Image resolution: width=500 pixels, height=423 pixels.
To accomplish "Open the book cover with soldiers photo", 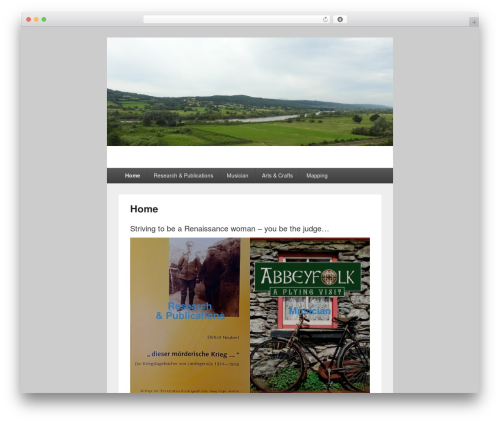I will tap(190, 315).
